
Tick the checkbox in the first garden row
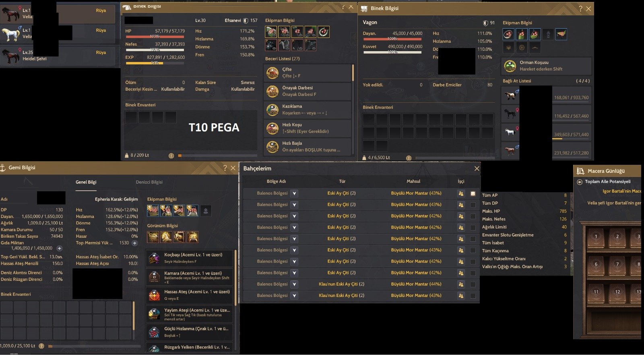click(x=473, y=193)
